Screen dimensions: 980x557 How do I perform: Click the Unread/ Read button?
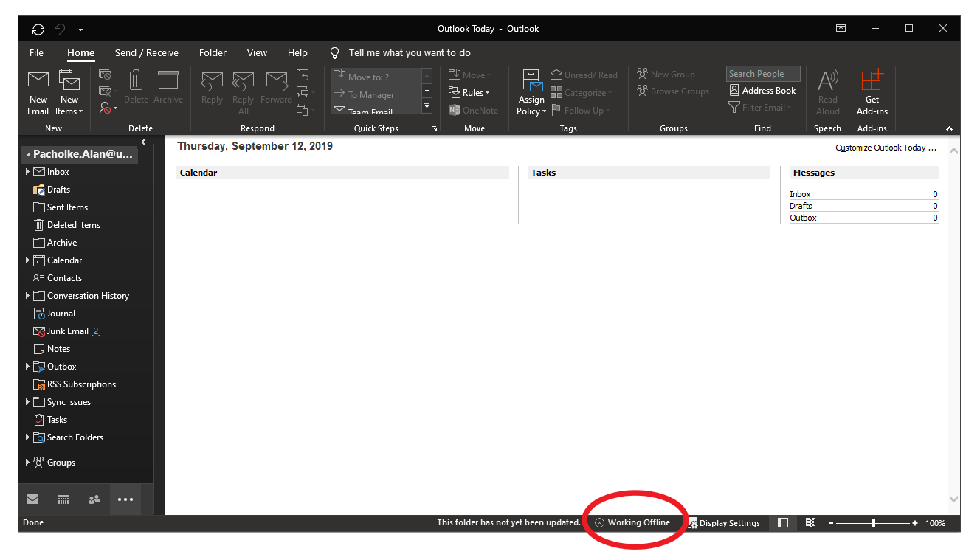tap(584, 75)
